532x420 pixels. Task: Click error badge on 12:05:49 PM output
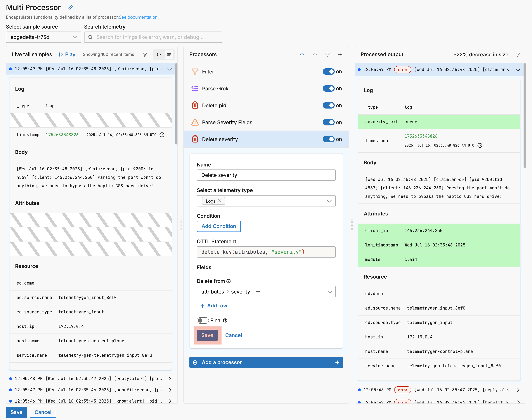(402, 70)
